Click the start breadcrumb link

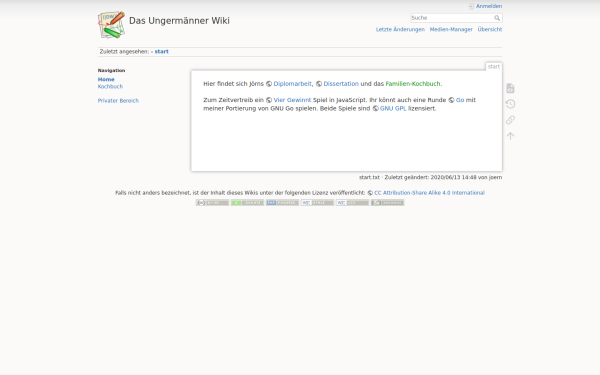tap(161, 52)
